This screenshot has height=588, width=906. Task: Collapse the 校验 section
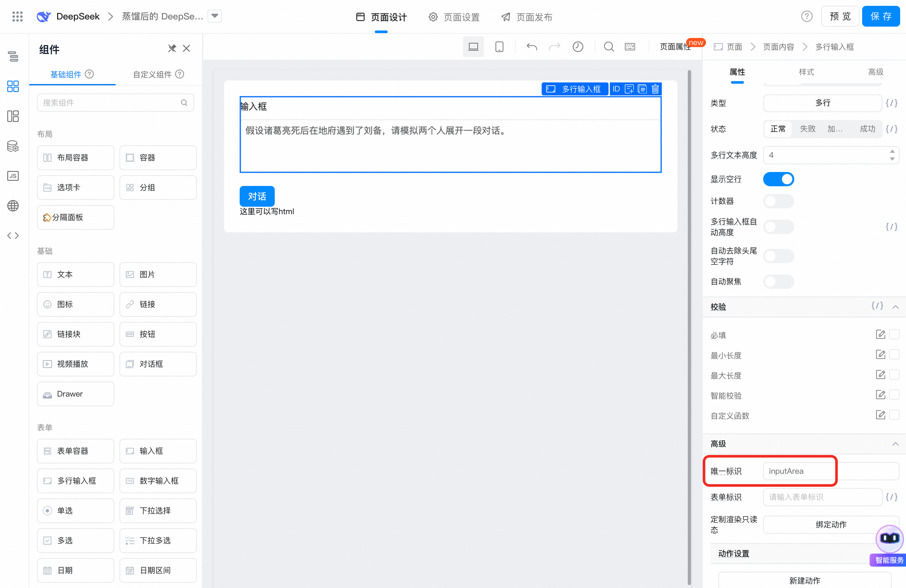[x=895, y=307]
